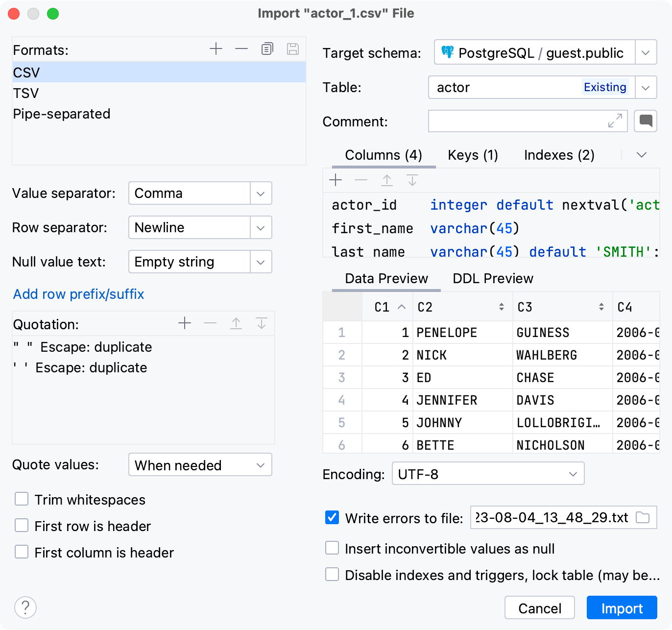This screenshot has width=672, height=630.
Task: Remove a format using the minus icon
Action: tap(241, 49)
